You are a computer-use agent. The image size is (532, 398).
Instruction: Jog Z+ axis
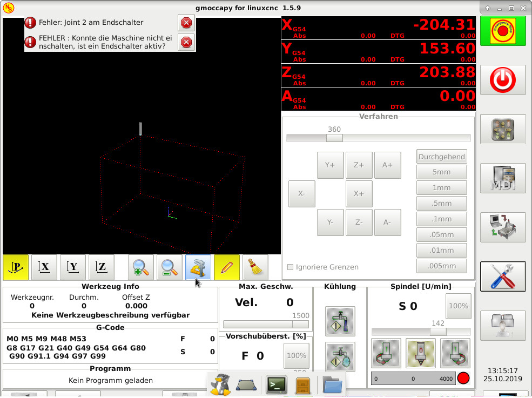[359, 165]
